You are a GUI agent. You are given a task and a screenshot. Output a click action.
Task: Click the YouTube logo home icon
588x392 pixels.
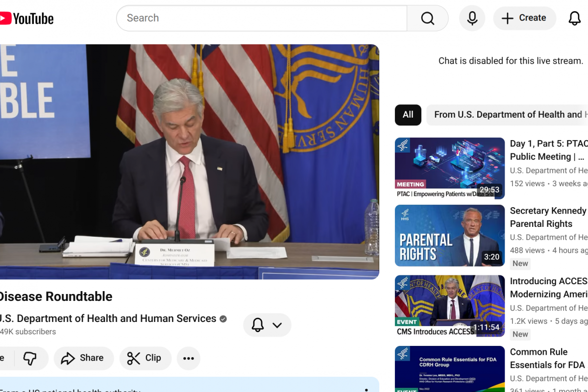click(26, 19)
